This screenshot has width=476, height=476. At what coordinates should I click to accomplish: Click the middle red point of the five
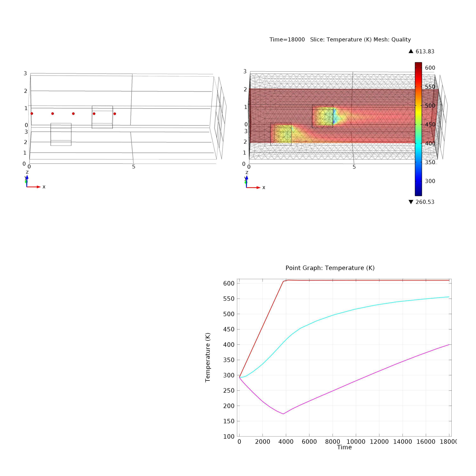pyautogui.click(x=73, y=114)
